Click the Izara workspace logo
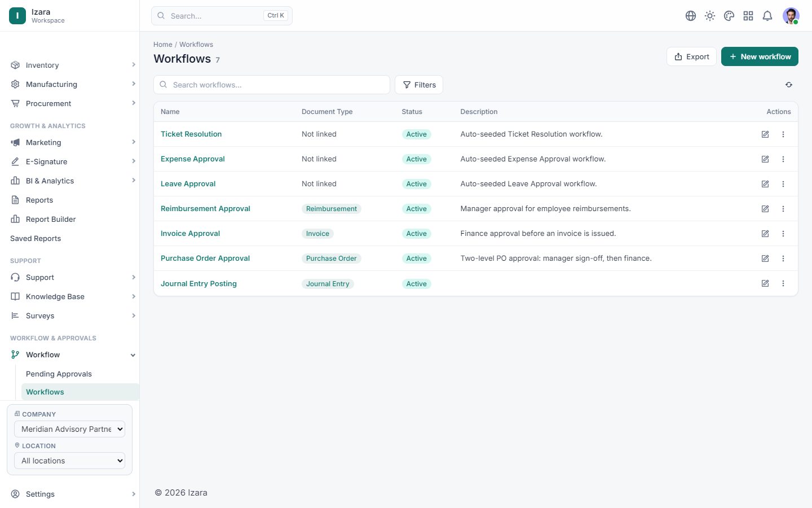The height and width of the screenshot is (508, 812). pyautogui.click(x=17, y=16)
